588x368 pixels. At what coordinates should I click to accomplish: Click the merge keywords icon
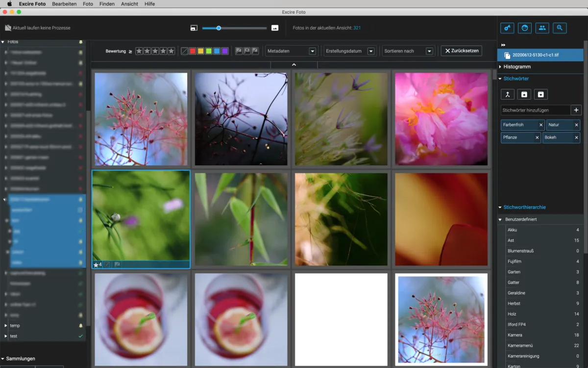click(x=507, y=94)
